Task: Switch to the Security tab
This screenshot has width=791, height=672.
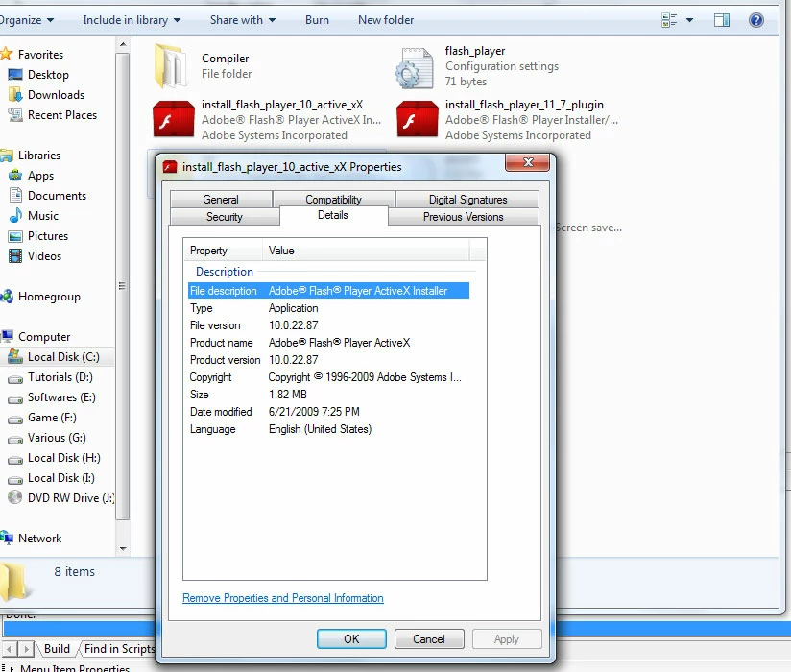Action: (x=225, y=216)
